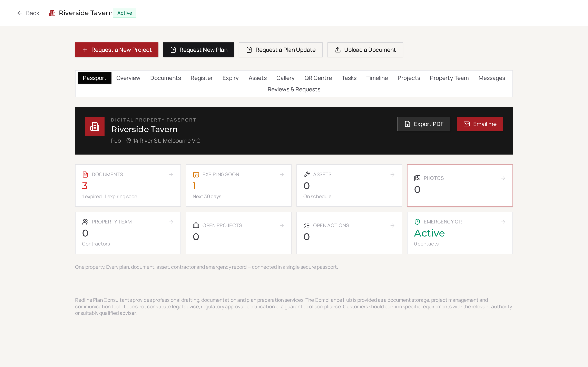Click the Emergency QR shield icon

tap(417, 222)
